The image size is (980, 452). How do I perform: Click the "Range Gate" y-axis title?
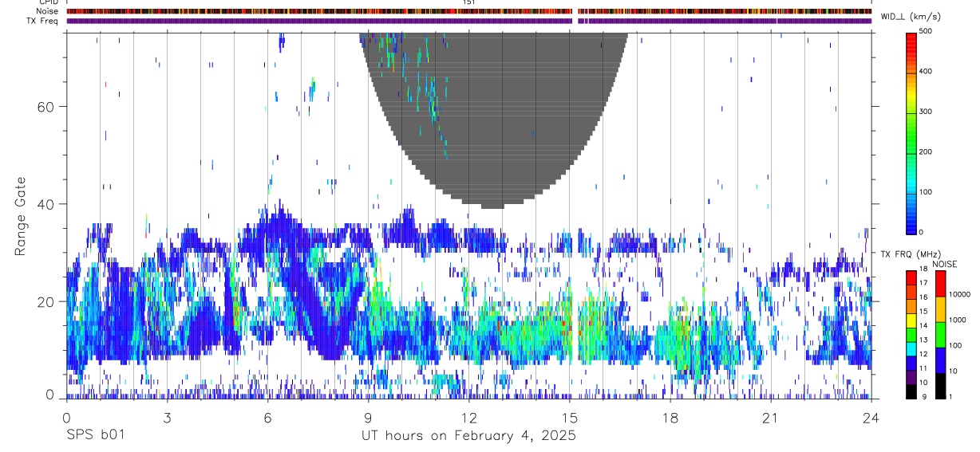21,217
